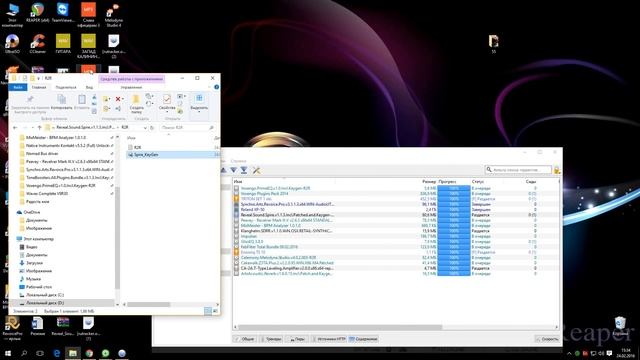The height and width of the screenshot is (360, 640).
Task: Sort torrents by Сиды column header
Action: [x=531, y=182]
